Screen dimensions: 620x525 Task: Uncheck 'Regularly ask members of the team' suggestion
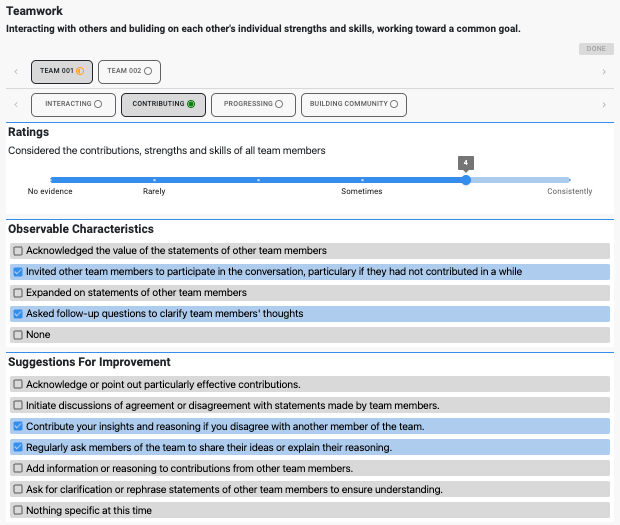(x=17, y=447)
